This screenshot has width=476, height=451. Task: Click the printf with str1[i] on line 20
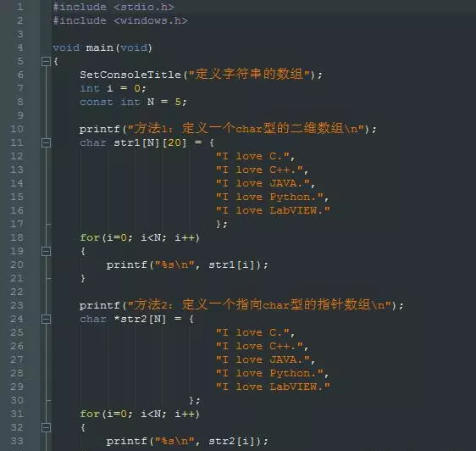click(x=187, y=265)
